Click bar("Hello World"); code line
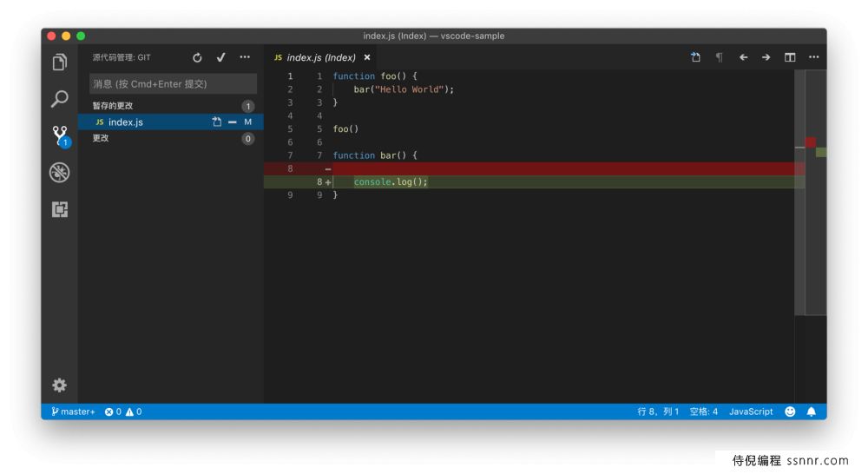 click(404, 89)
